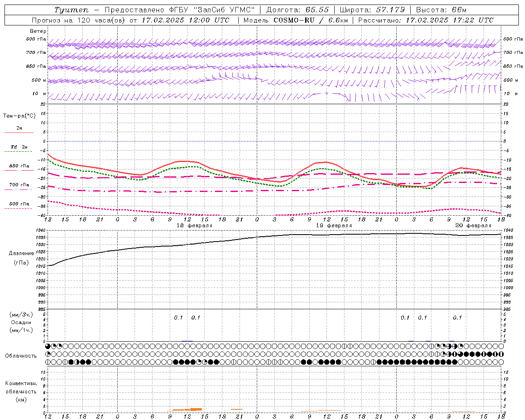Click the "Ветер" wind panel label
Screen dimensions: 525x420
point(38,31)
